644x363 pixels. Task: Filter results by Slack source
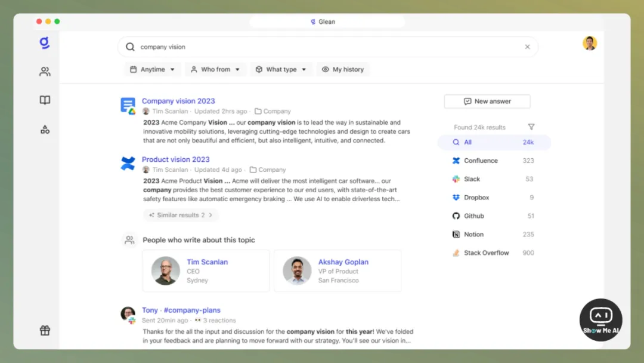click(472, 179)
